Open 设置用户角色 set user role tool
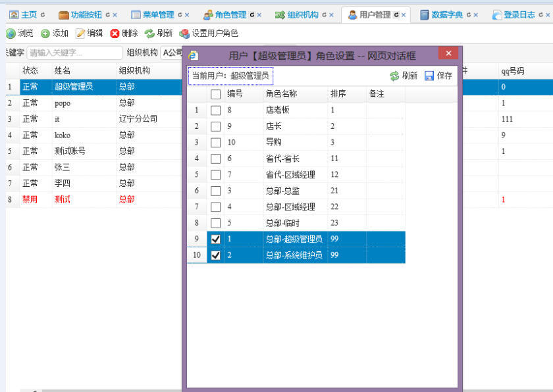The width and height of the screenshot is (553, 392). [184, 34]
